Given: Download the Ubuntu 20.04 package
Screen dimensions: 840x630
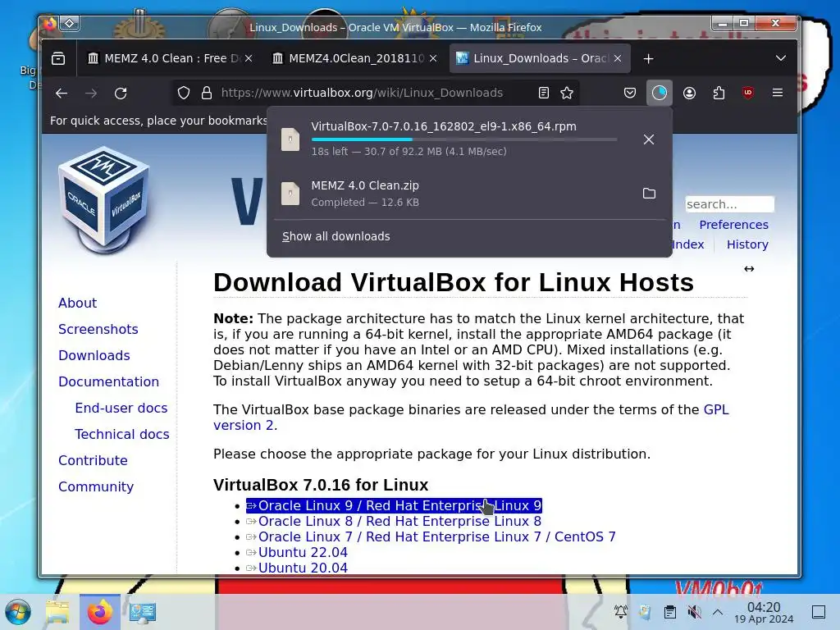Looking at the screenshot, I should (x=297, y=568).
